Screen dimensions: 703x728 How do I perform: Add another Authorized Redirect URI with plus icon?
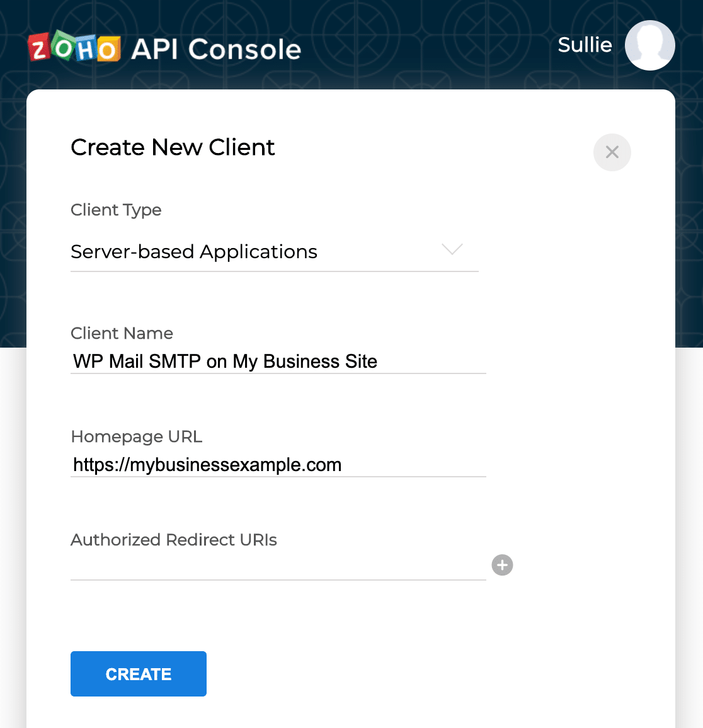point(502,565)
